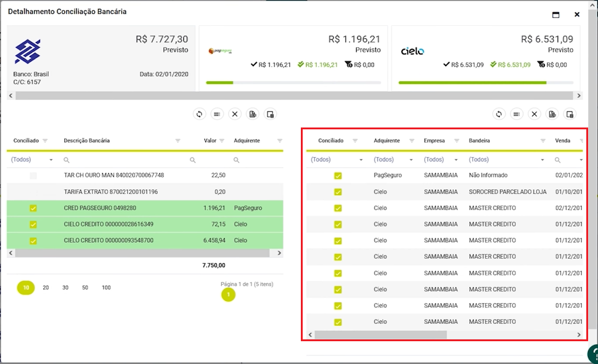Open the filter icon beside bank grid Adquirente header

[279, 140]
